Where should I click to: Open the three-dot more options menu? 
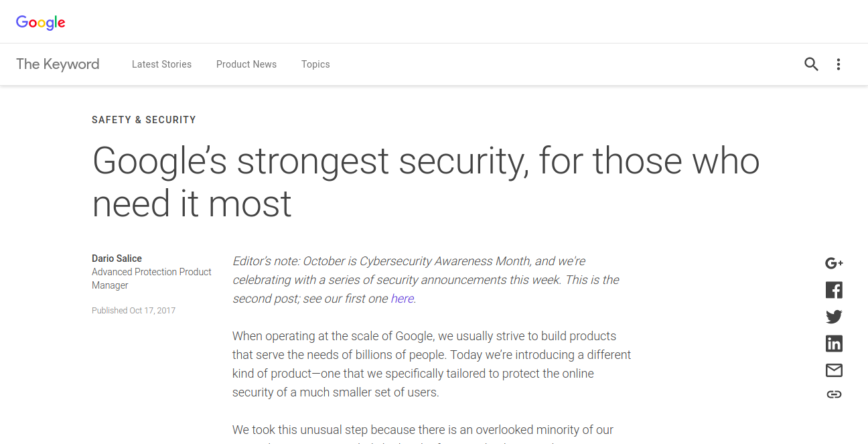click(839, 64)
